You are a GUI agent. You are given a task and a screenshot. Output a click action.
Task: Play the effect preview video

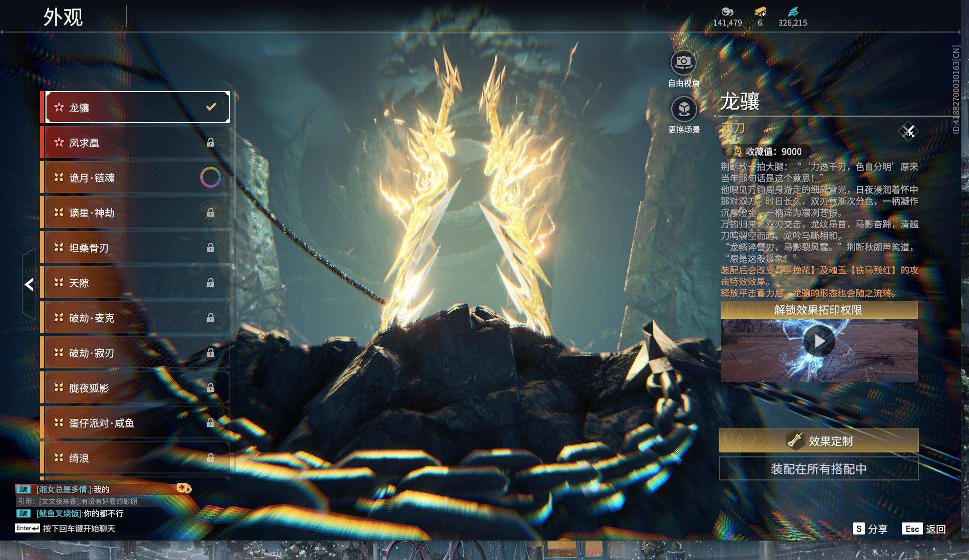click(x=819, y=341)
